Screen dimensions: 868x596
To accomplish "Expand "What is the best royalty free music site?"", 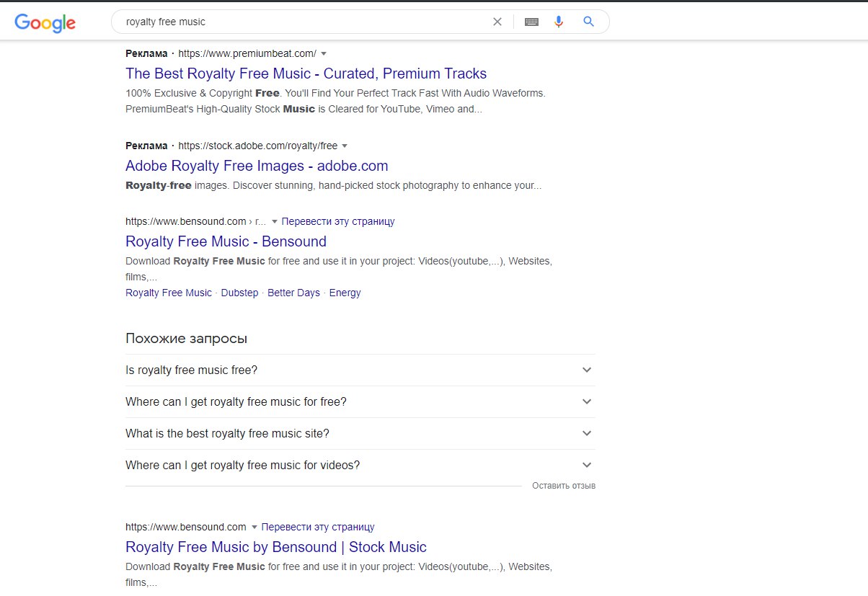I will click(x=360, y=433).
